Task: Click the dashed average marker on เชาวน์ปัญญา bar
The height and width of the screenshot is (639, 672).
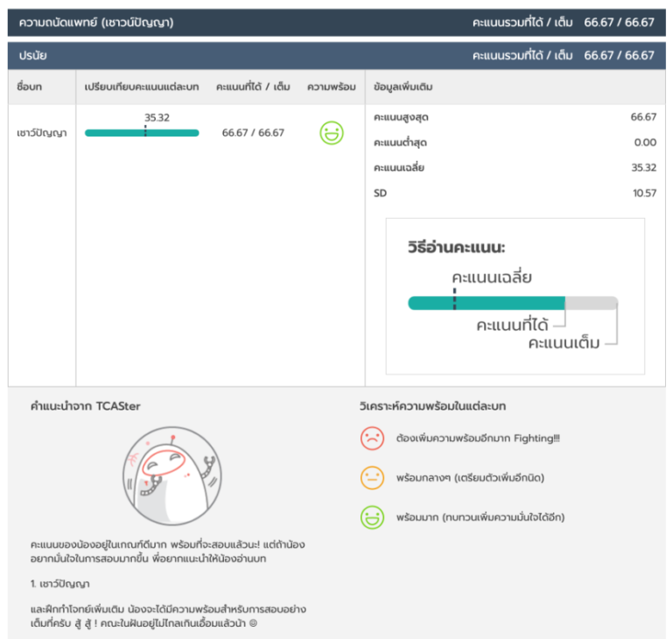Action: point(145,131)
